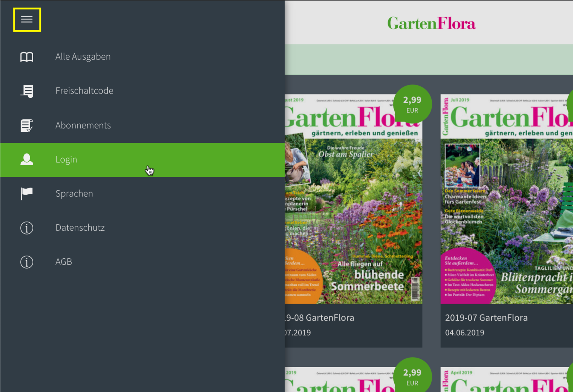Select Freischaltcode in side menu
573x392 pixels.
[x=142, y=91]
